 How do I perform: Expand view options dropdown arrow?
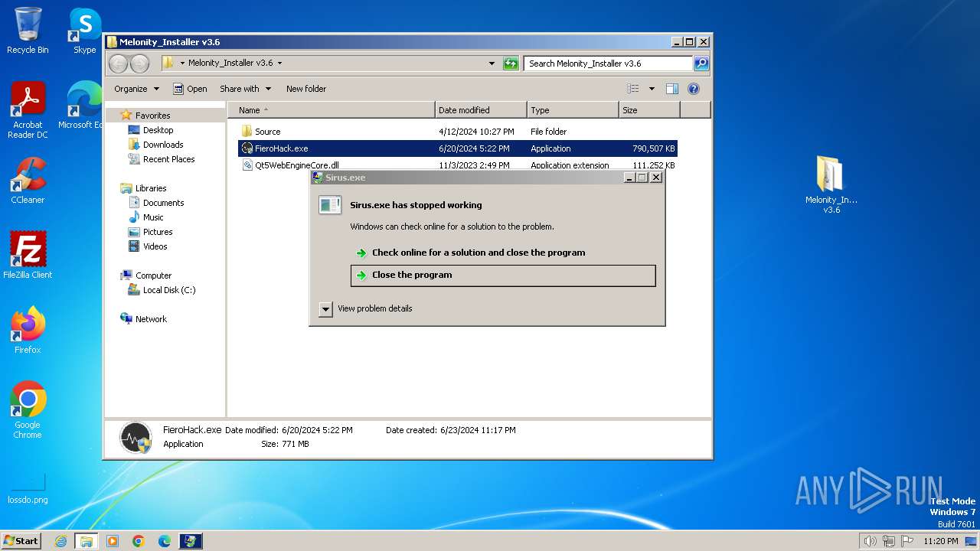pyautogui.click(x=652, y=89)
